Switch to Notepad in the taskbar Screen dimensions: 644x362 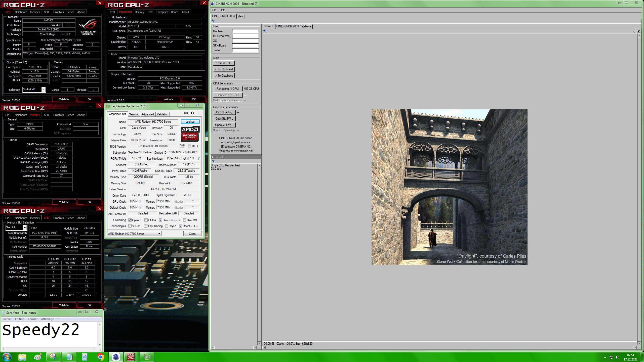(x=69, y=357)
